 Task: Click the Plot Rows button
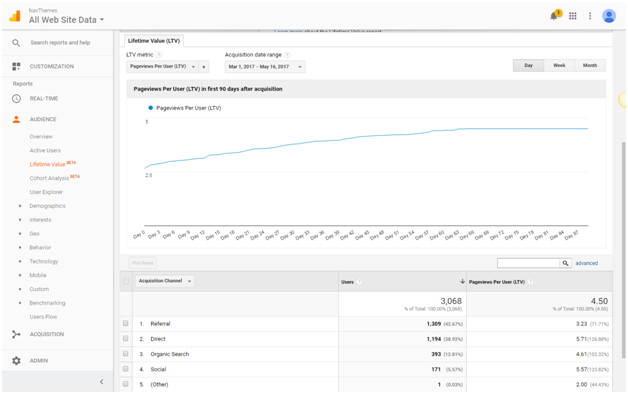(143, 263)
